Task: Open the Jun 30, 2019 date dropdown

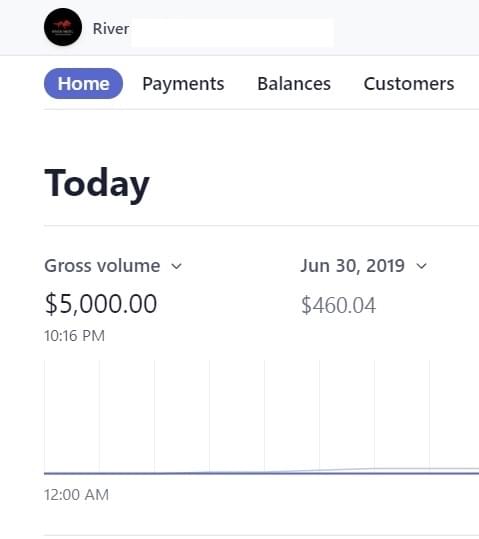Action: (x=364, y=266)
